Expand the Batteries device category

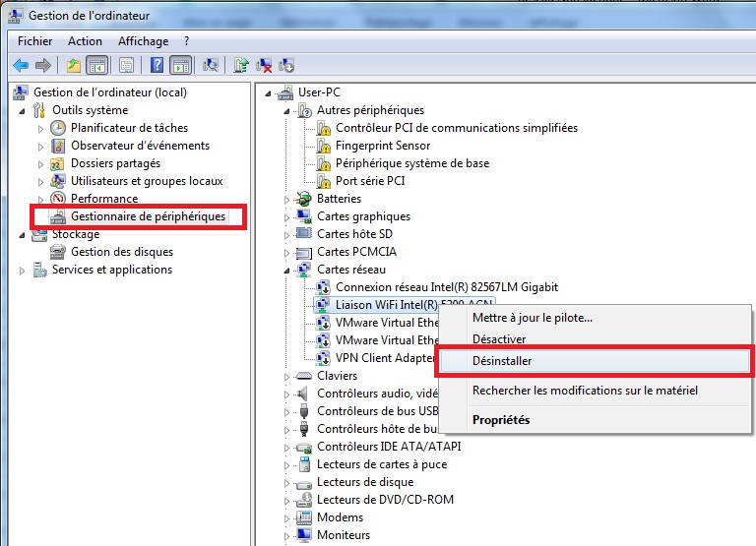(287, 199)
